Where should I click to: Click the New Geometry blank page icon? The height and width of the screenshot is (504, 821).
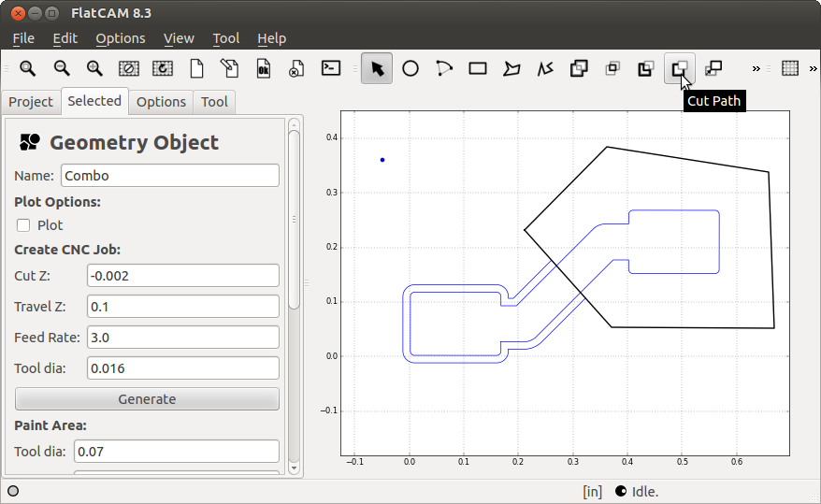pos(196,68)
